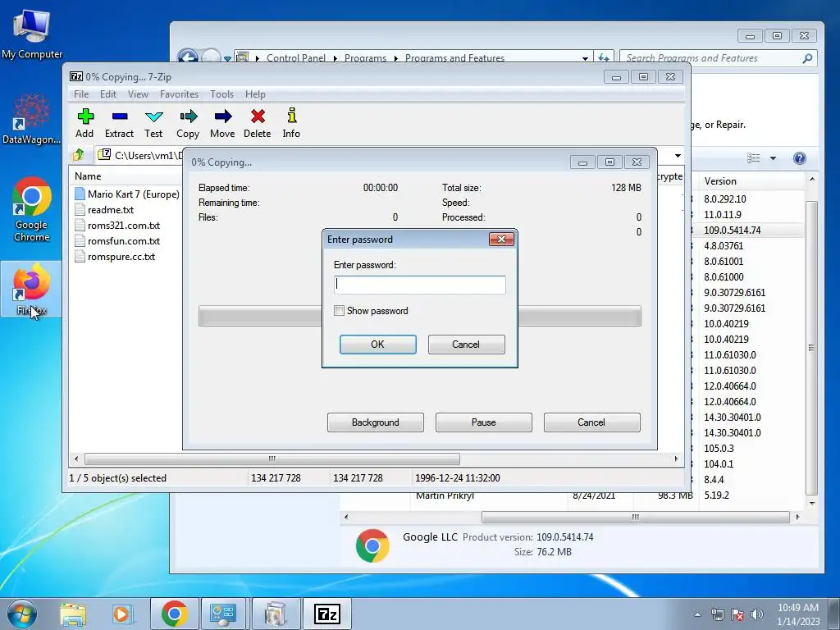Open media player from the taskbar
Screen dimensions: 840x630
tap(121, 614)
